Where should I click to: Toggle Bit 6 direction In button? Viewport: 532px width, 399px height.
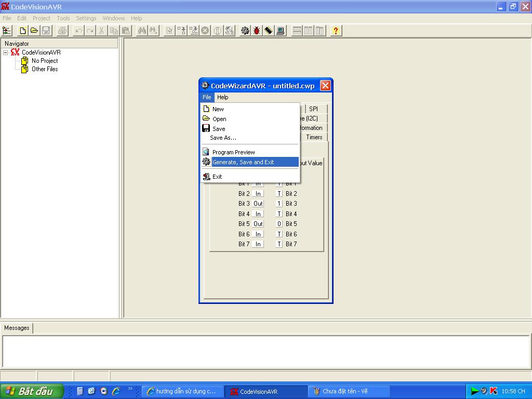[258, 234]
